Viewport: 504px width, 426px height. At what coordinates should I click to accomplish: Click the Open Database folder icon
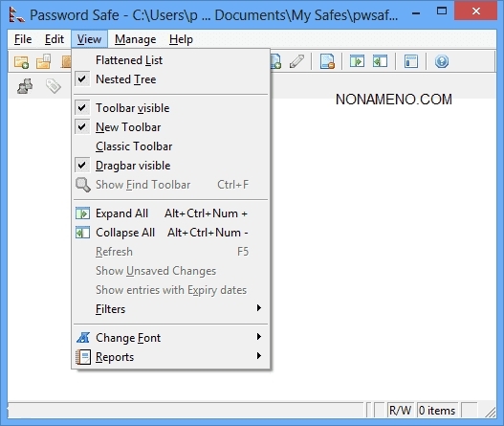point(43,61)
